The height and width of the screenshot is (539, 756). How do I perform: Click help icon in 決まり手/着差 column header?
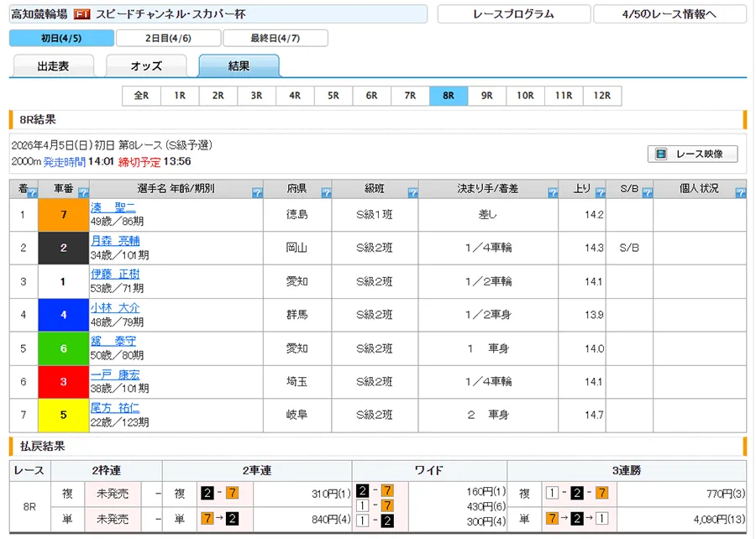553,193
